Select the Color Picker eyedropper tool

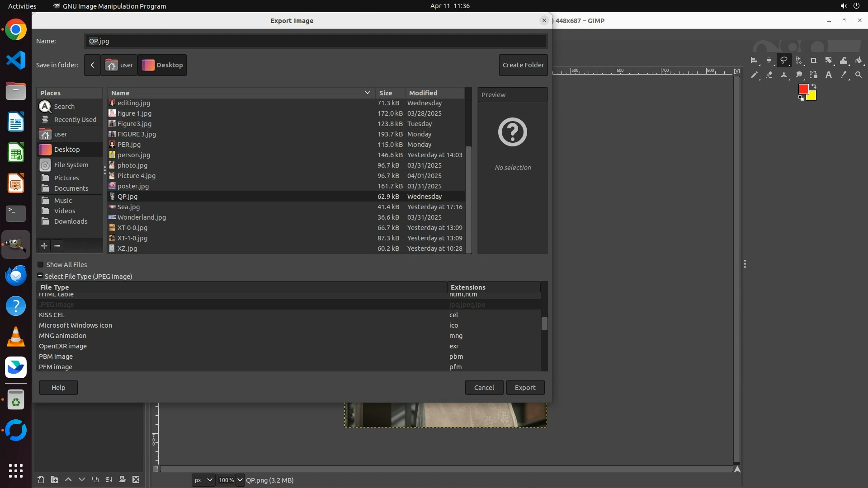tap(844, 75)
